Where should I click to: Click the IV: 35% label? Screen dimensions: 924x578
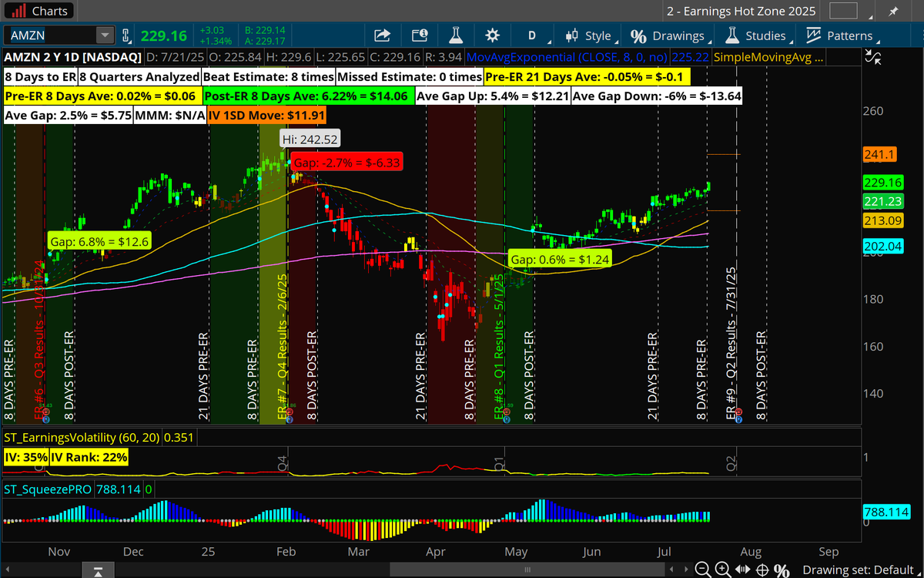pos(25,457)
